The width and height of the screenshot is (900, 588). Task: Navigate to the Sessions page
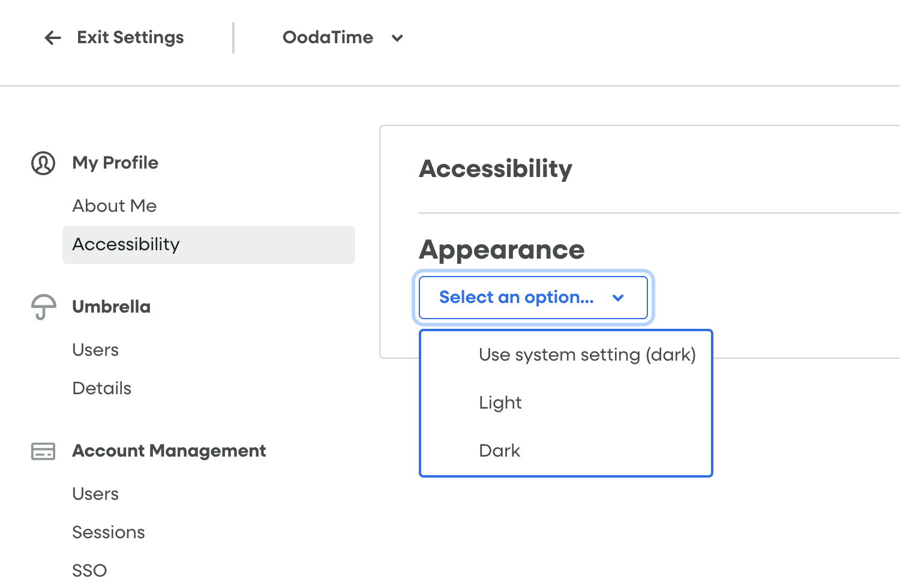[109, 532]
